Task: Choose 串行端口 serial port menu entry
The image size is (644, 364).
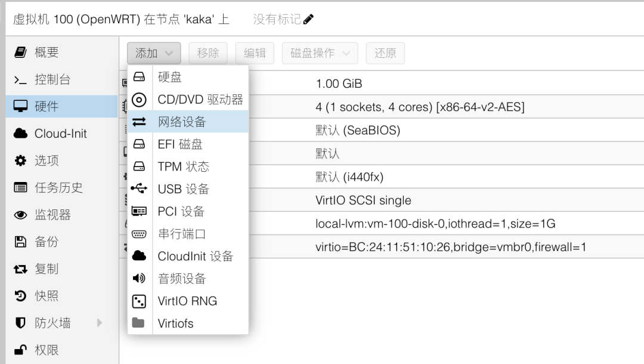Action: [x=188, y=234]
